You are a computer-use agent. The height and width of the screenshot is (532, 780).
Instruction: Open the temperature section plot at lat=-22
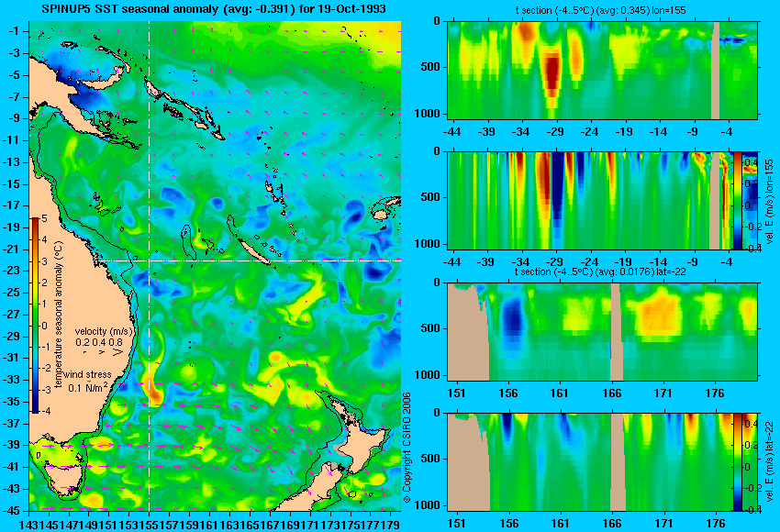coord(602,332)
